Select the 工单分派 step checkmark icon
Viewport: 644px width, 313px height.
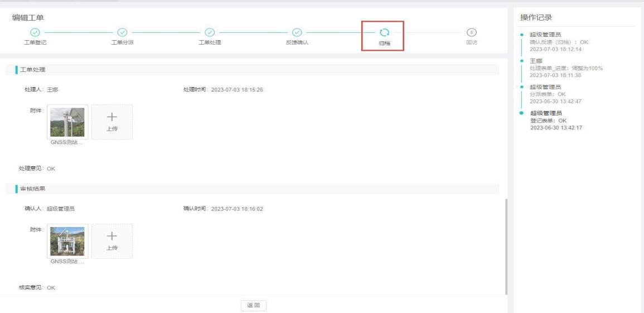123,32
